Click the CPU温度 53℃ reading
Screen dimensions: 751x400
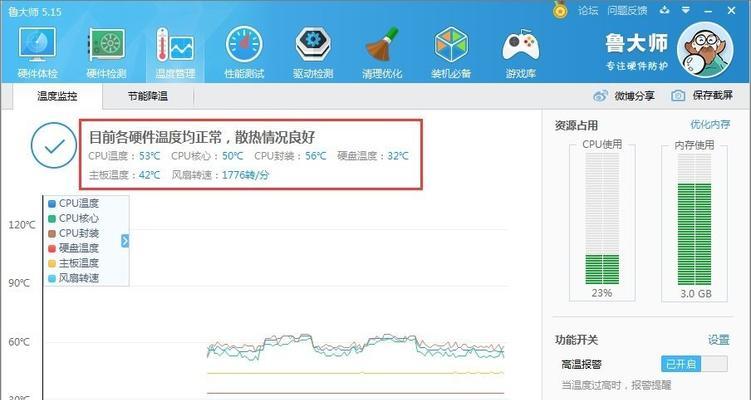click(125, 156)
